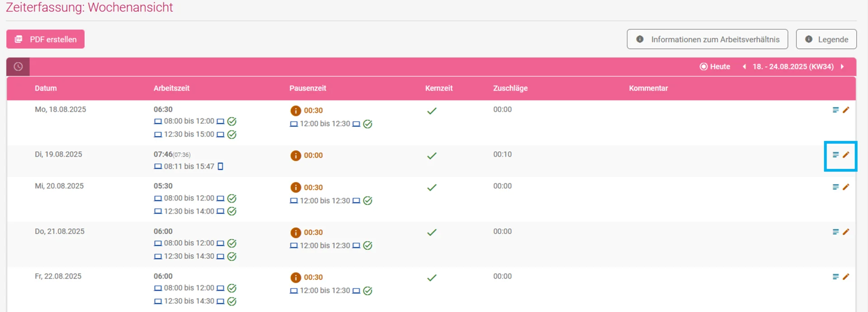The width and height of the screenshot is (868, 312).
Task: Click green approval check of Monday 08:00 bis 12:00
Action: (x=232, y=121)
